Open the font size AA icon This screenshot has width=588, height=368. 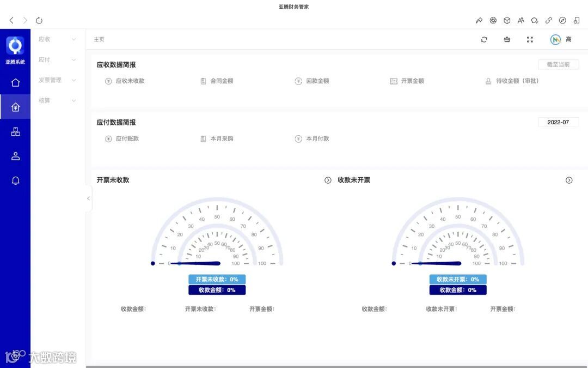coord(521,20)
